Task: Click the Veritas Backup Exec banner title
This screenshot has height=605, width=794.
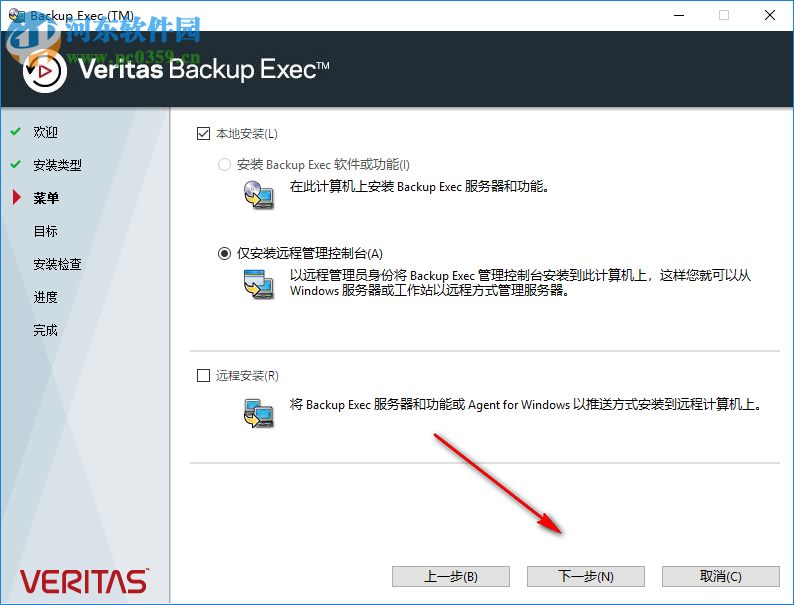Action: (x=204, y=69)
